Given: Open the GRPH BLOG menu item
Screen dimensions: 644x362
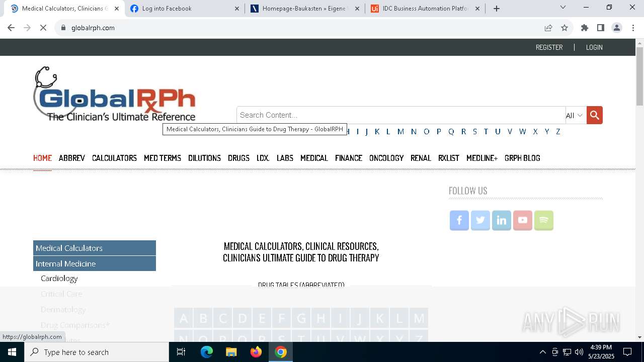Looking at the screenshot, I should 522,158.
